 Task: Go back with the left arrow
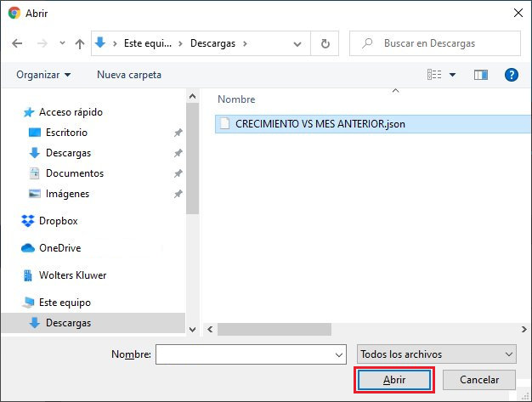click(17, 43)
